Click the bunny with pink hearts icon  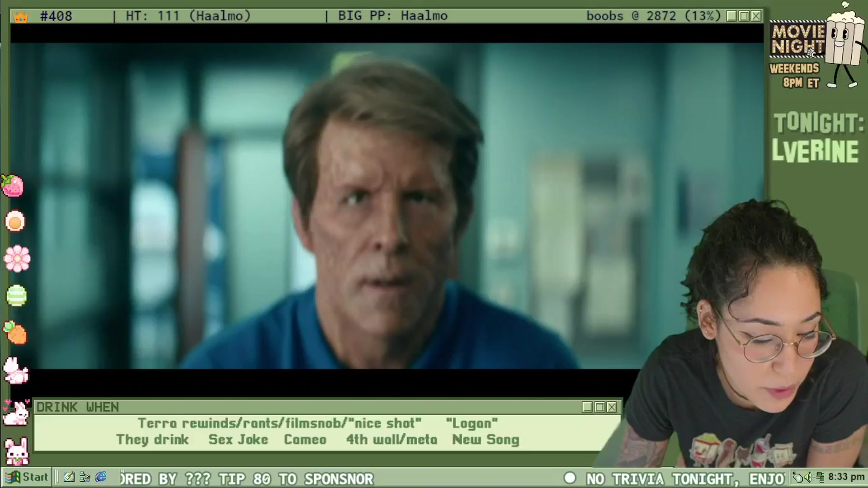16,412
